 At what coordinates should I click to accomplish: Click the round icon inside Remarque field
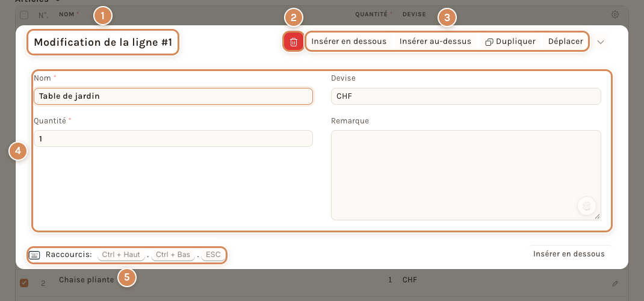586,206
